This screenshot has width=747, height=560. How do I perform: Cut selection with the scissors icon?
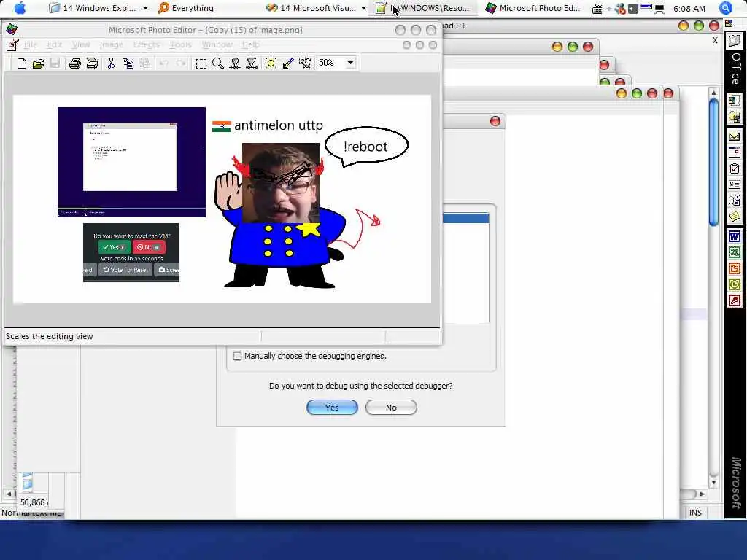point(111,63)
